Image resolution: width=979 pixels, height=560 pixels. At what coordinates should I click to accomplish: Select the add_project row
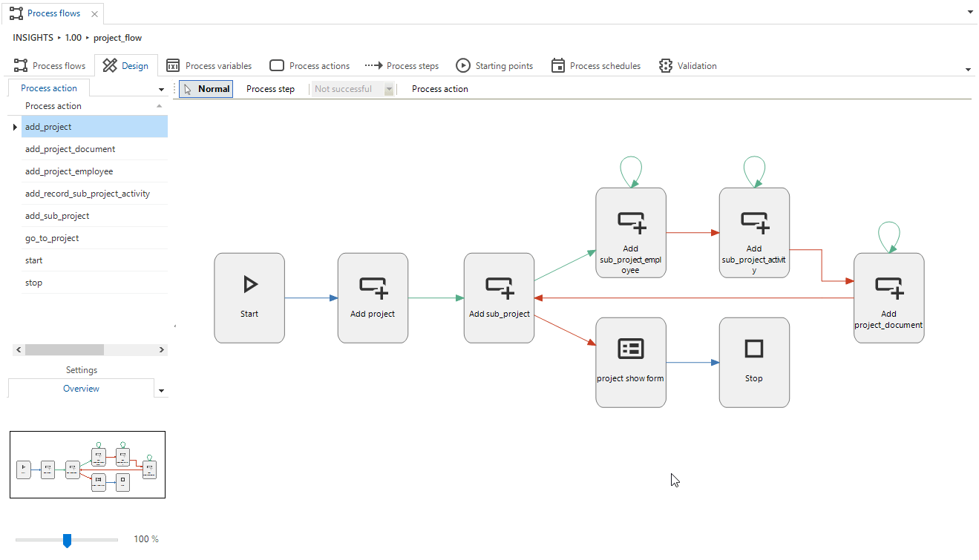tap(94, 127)
